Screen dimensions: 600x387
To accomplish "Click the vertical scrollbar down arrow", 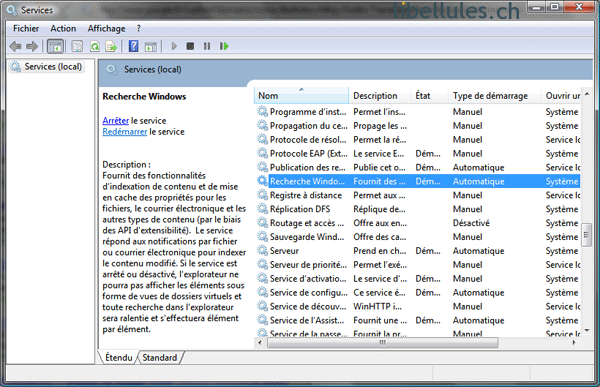I will [x=587, y=330].
